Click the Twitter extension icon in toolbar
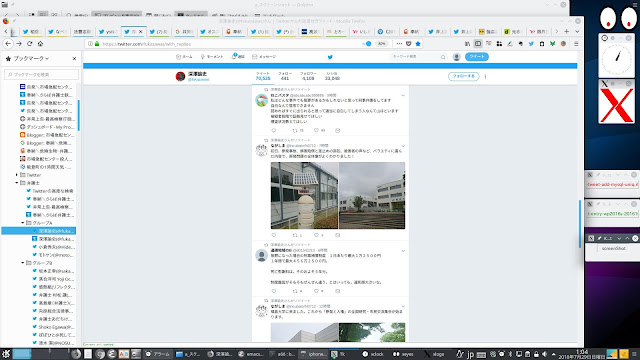The width and height of the screenshot is (640, 360). pos(531,44)
